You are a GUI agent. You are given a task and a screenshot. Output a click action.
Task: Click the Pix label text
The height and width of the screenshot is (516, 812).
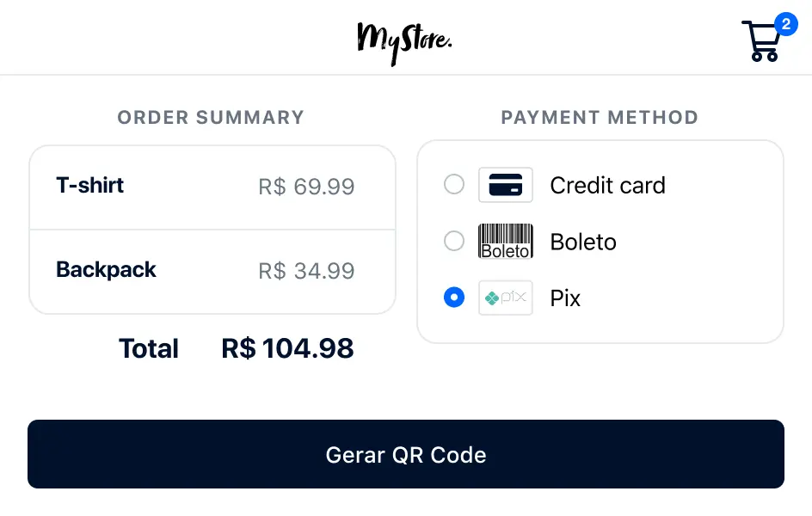point(565,298)
